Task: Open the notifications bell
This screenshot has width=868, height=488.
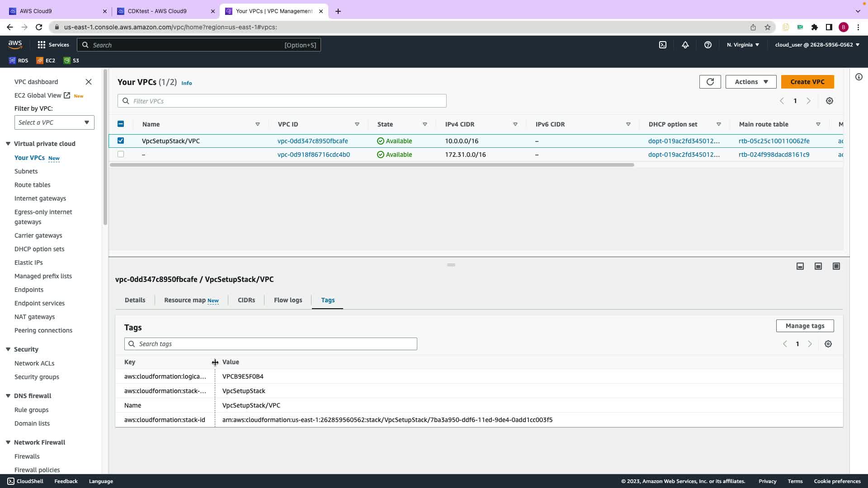Action: [x=685, y=45]
